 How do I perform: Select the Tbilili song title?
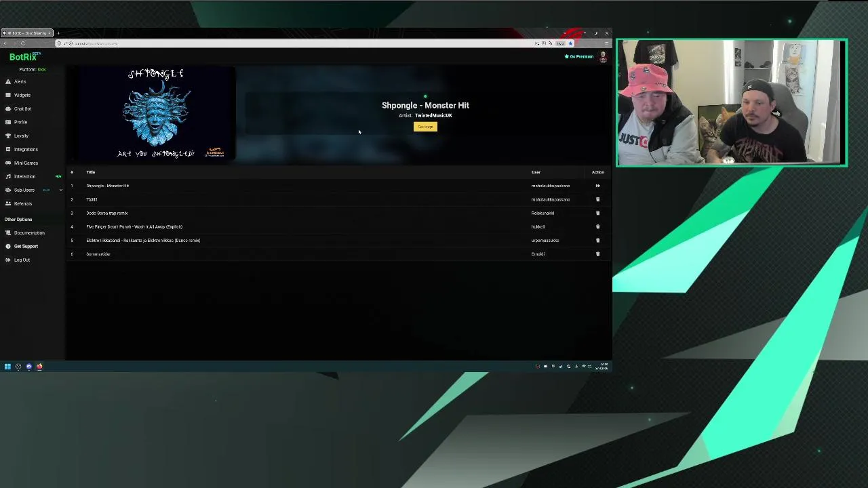pyautogui.click(x=92, y=199)
